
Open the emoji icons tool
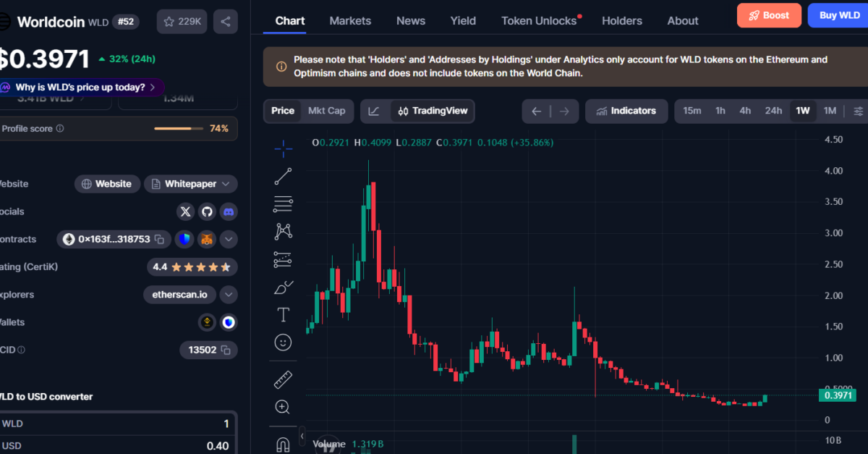point(283,342)
